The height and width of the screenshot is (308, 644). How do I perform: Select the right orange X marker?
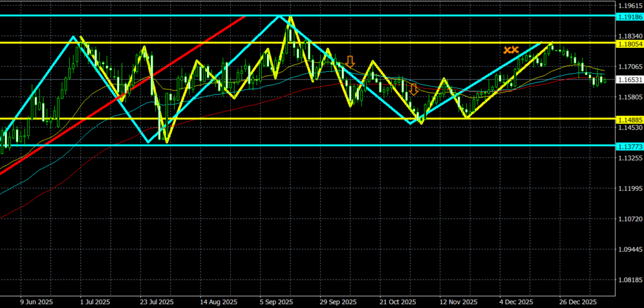coord(514,50)
